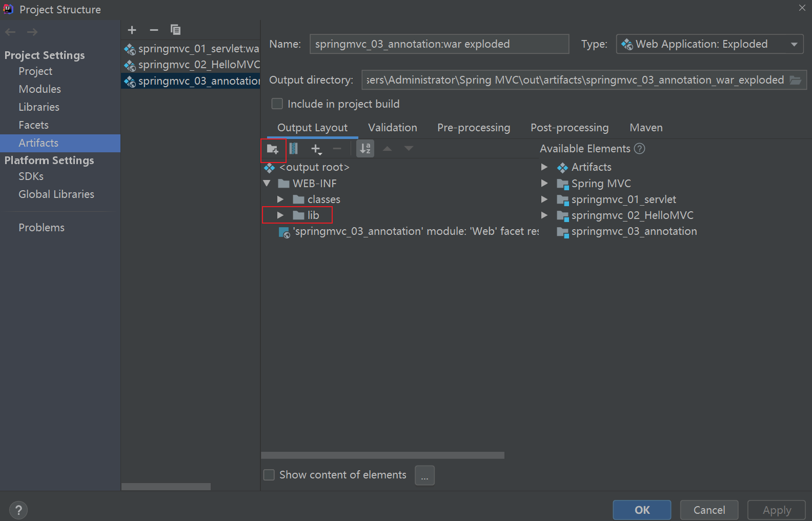Collapse the WEB-INF folder
The image size is (812, 521).
[x=267, y=183]
